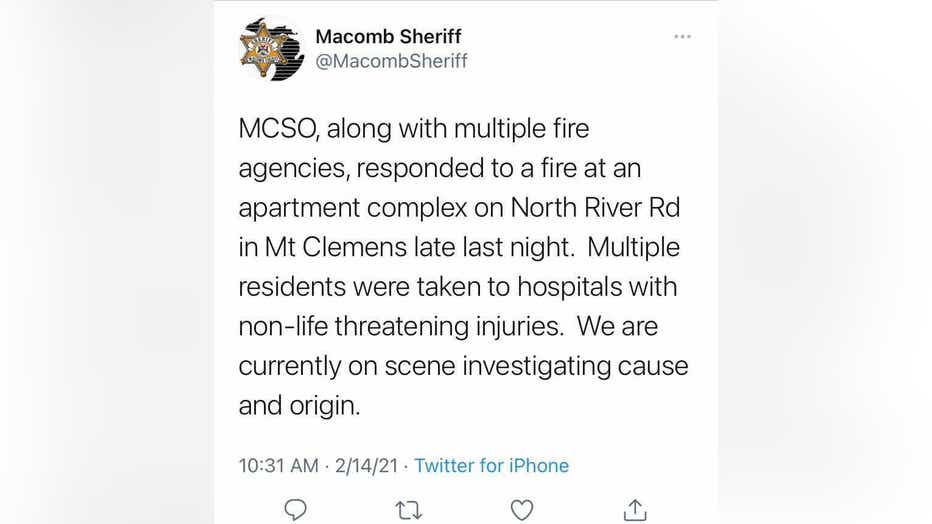Click the North River Rd text

[x=596, y=208]
